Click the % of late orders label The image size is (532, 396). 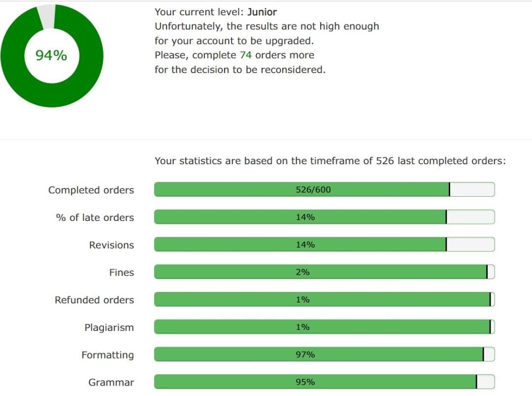click(95, 217)
